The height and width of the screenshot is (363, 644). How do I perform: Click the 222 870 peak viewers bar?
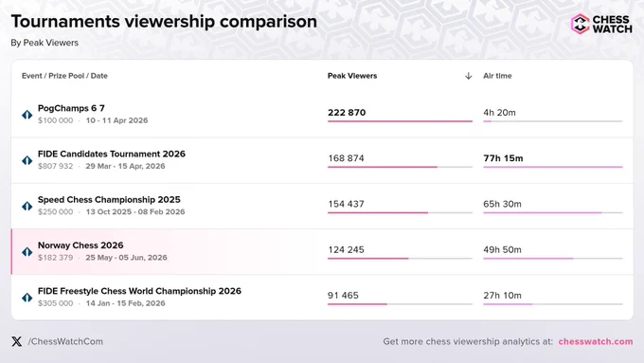coord(400,121)
